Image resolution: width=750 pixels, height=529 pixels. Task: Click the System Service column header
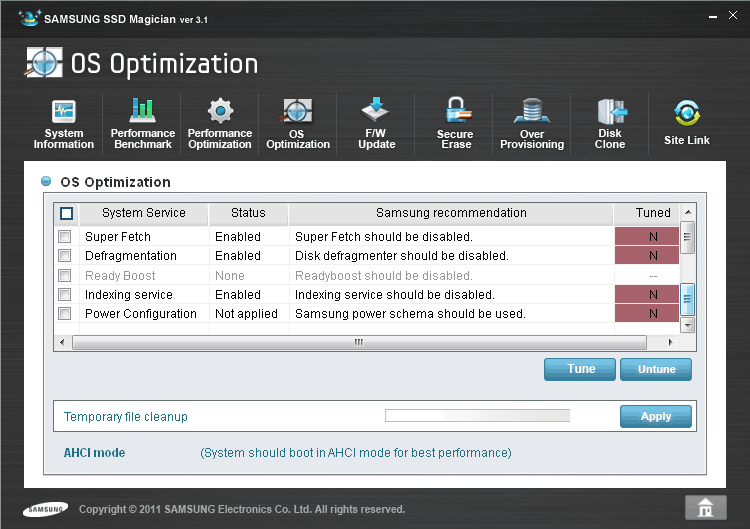coord(143,213)
